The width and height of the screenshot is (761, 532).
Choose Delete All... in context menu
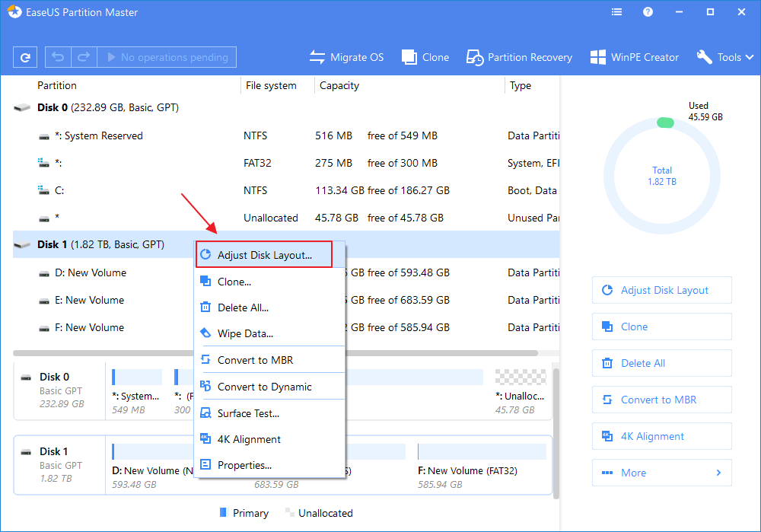[x=270, y=307]
